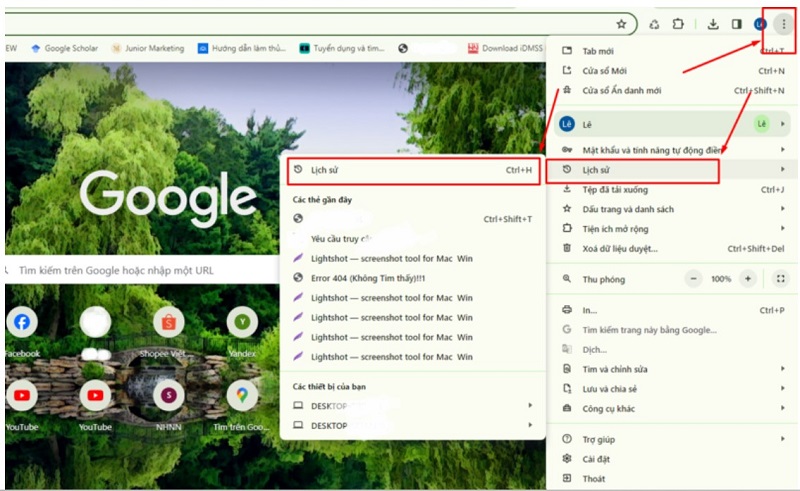Expand the Lịch sử submenu in Chrome menu

[633, 170]
